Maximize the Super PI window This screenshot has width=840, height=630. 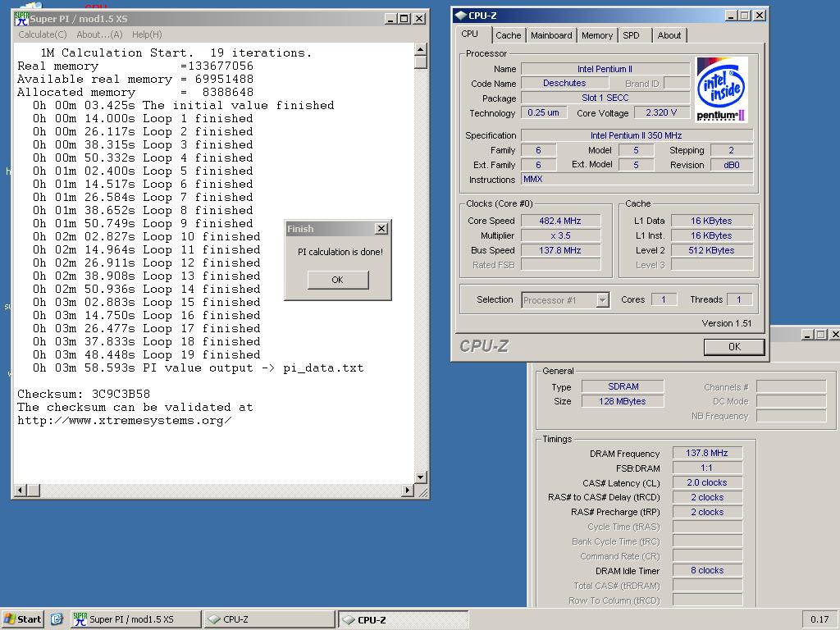[404, 19]
